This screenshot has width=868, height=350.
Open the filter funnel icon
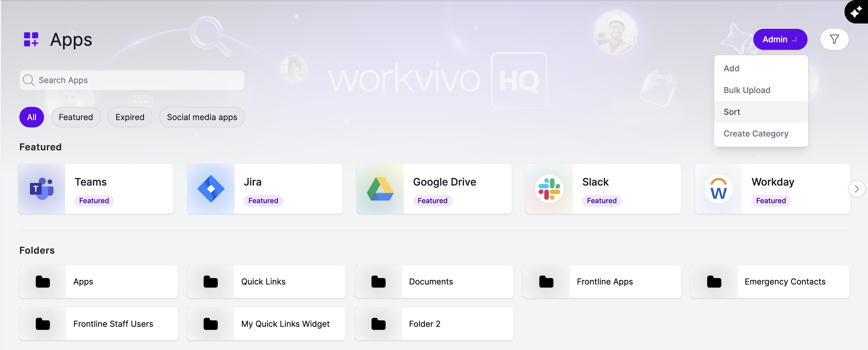click(x=834, y=39)
